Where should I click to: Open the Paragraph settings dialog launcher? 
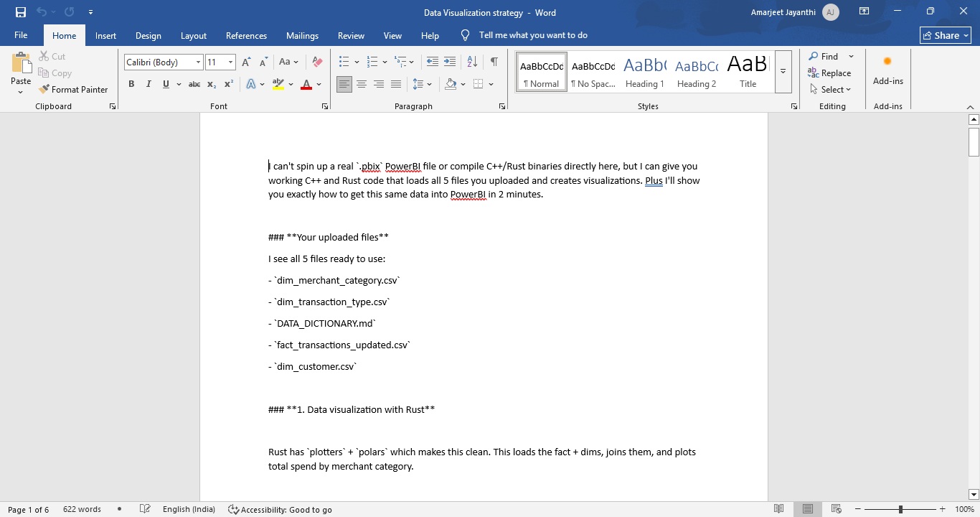click(x=502, y=106)
